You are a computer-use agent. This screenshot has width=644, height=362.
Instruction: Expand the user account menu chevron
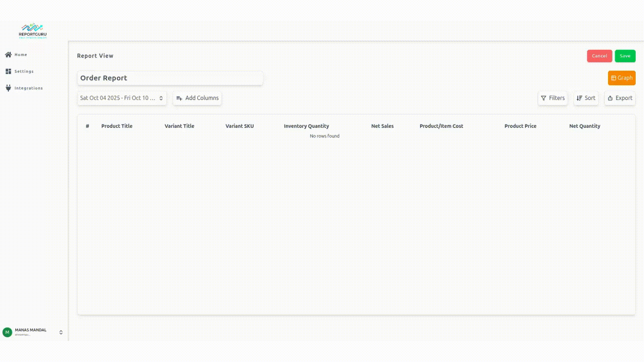[x=61, y=332]
